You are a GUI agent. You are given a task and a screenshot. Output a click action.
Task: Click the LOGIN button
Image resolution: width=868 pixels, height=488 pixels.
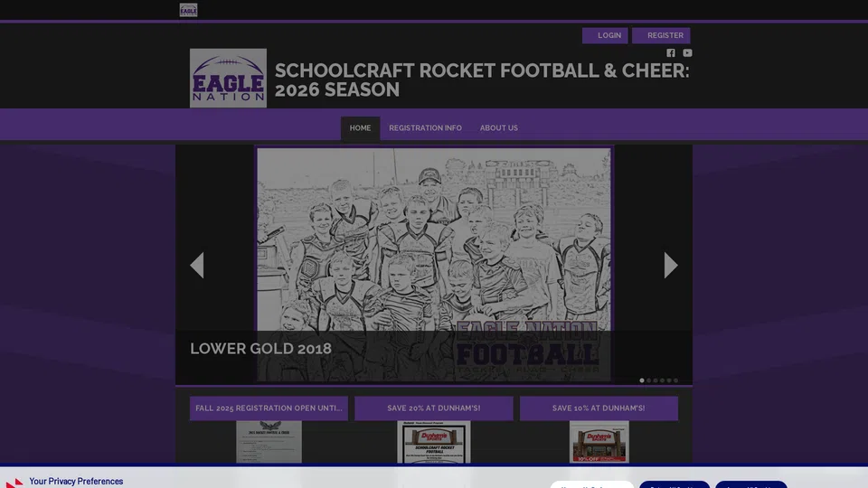pos(605,35)
